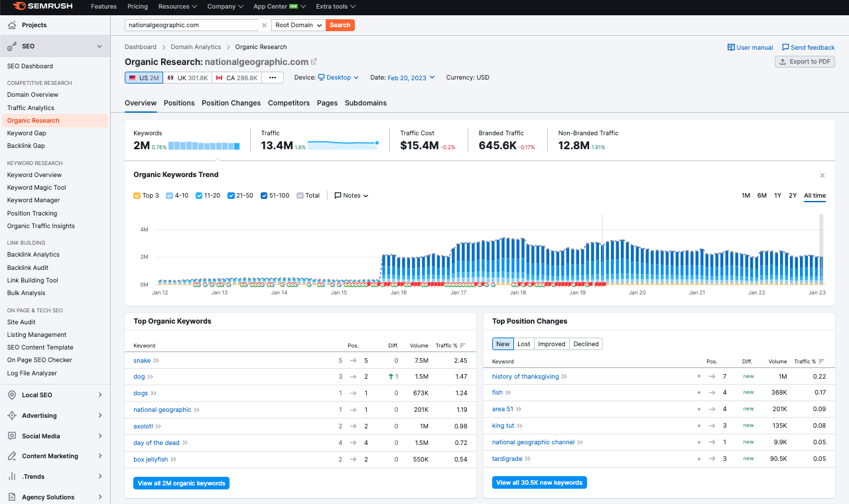This screenshot has height=504, width=849.
Task: Select the 6M time range
Action: tap(762, 196)
